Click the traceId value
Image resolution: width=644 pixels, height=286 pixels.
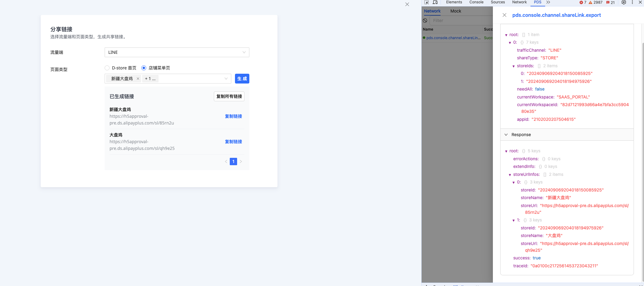click(x=564, y=266)
